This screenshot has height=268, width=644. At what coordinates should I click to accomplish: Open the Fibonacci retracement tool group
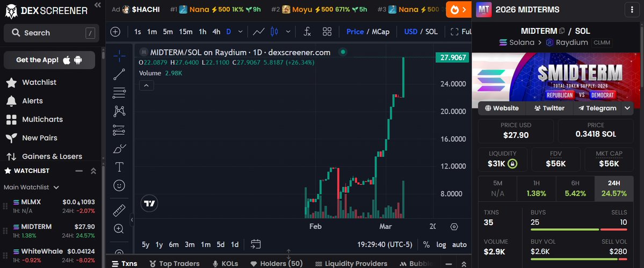click(119, 93)
